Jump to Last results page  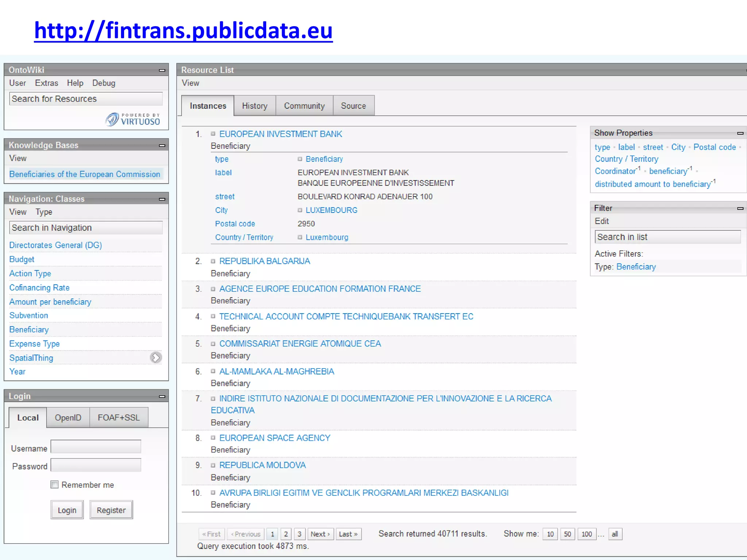click(348, 534)
